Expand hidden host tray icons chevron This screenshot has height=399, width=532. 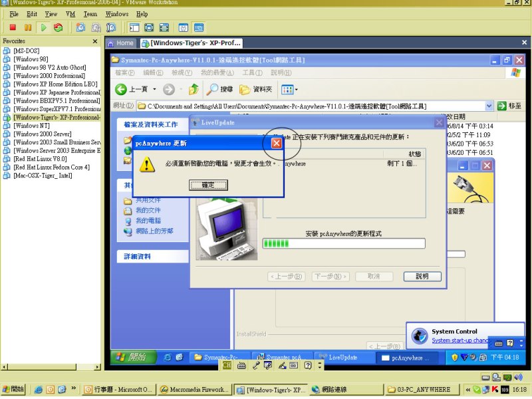pos(468,390)
